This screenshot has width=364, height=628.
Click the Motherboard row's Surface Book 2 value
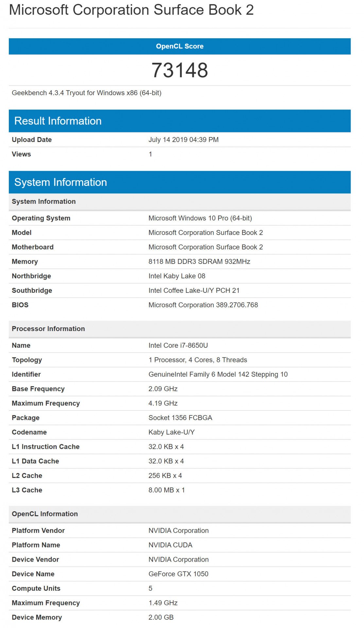tap(206, 247)
